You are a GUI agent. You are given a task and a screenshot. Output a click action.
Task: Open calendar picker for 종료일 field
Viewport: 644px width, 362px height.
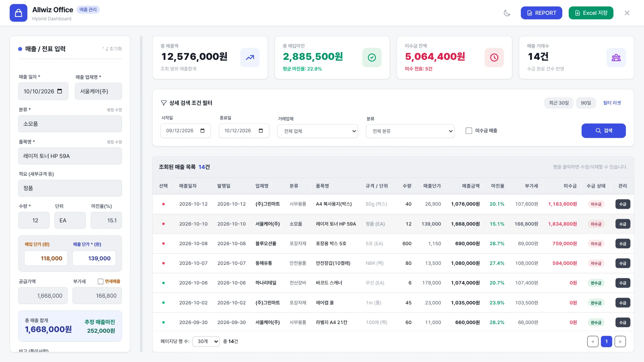point(261,131)
